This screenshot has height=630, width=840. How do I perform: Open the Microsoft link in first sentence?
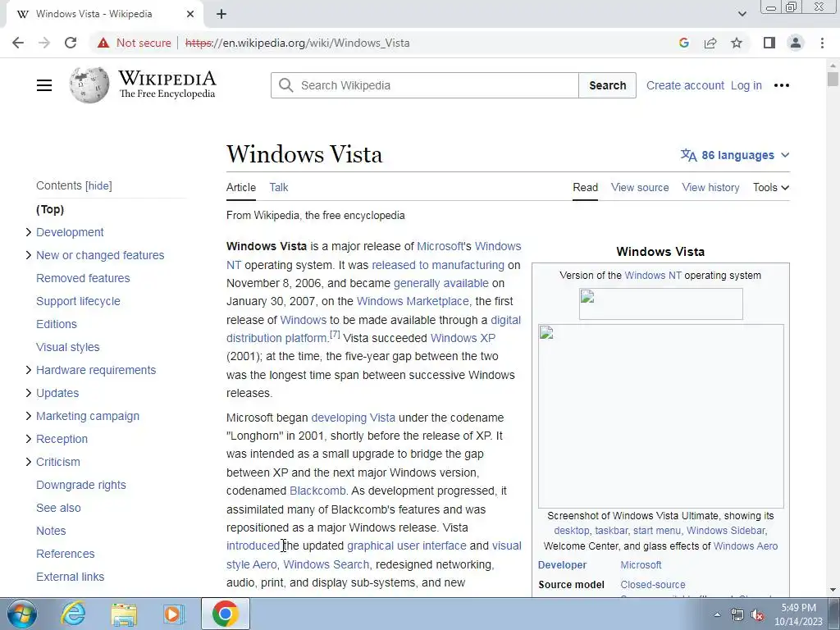440,246
